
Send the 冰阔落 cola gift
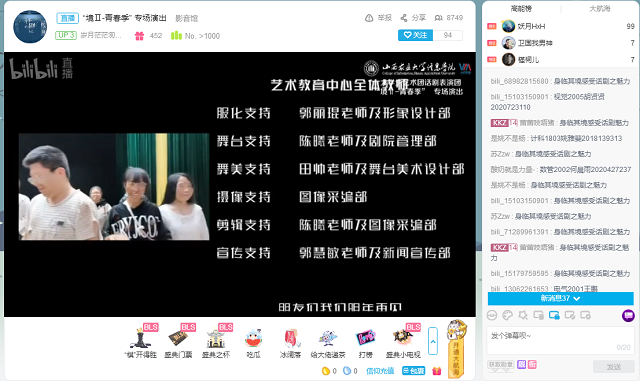291,343
